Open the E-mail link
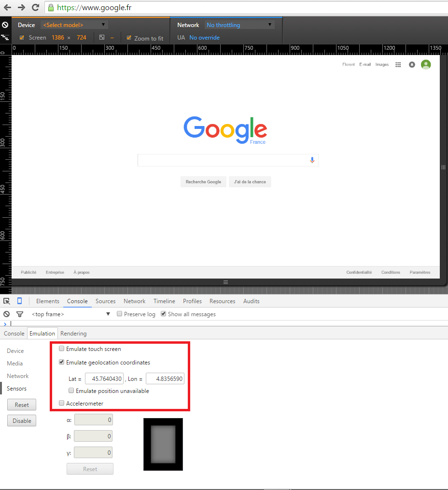Viewport: 448px width, 490px height. [x=365, y=65]
